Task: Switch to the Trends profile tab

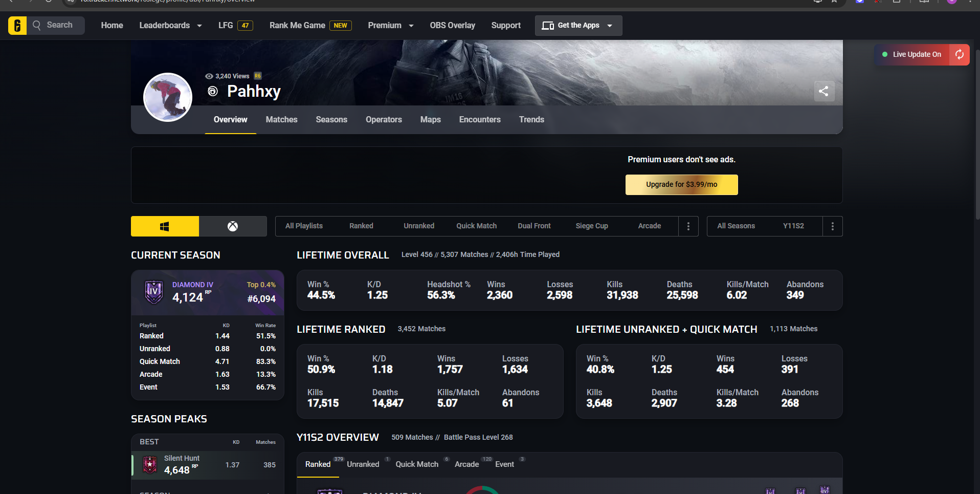Action: pyautogui.click(x=532, y=120)
